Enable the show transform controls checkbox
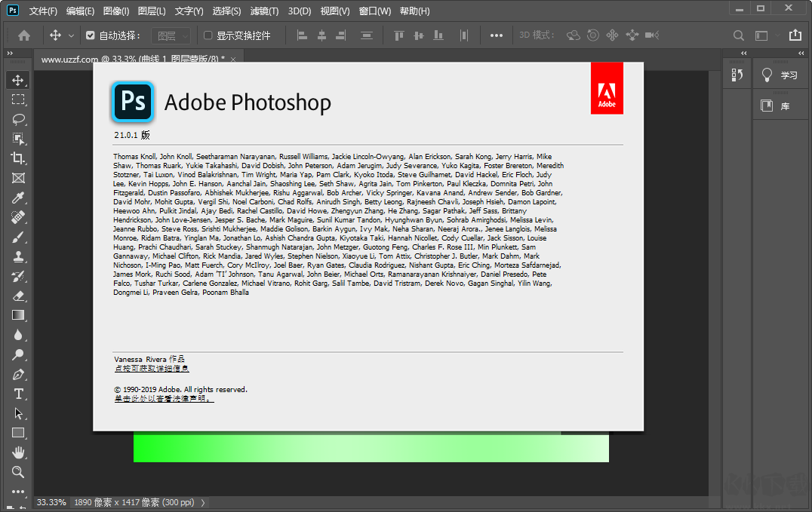 (x=209, y=35)
